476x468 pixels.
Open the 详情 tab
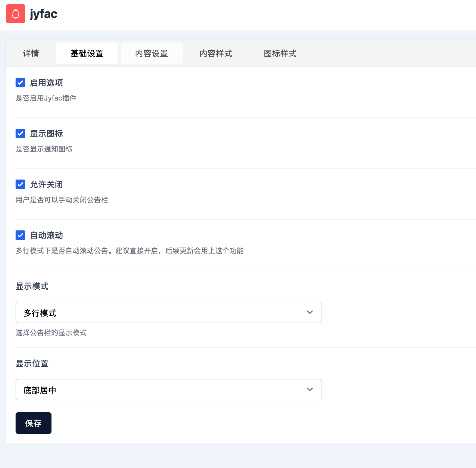(31, 53)
